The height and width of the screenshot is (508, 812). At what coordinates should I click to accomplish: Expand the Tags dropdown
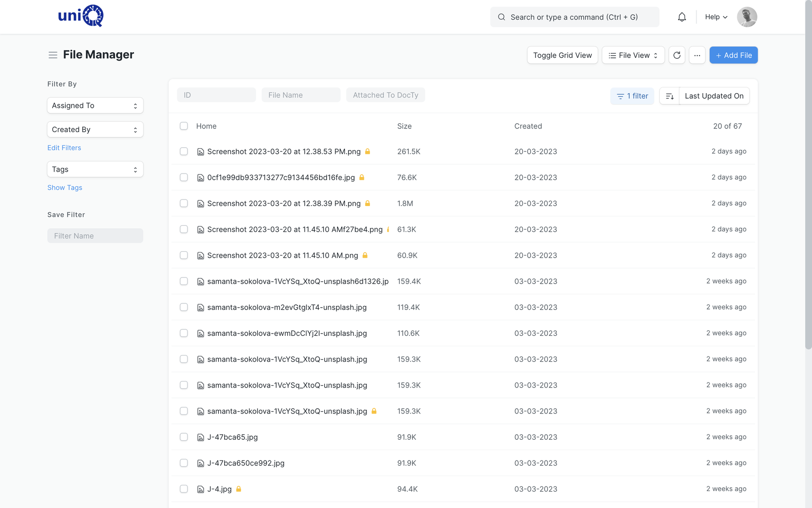coord(95,169)
